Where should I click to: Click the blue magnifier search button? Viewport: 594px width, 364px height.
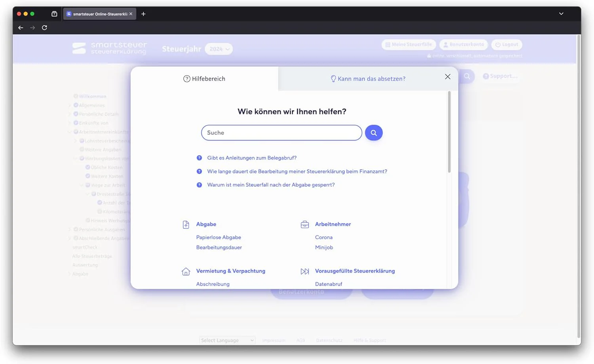pos(373,133)
